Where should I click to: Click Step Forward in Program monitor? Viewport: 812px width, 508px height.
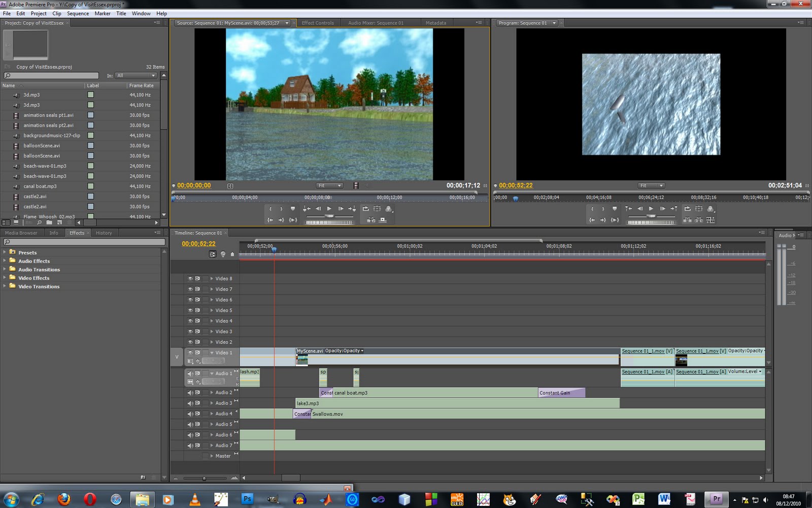click(x=662, y=209)
